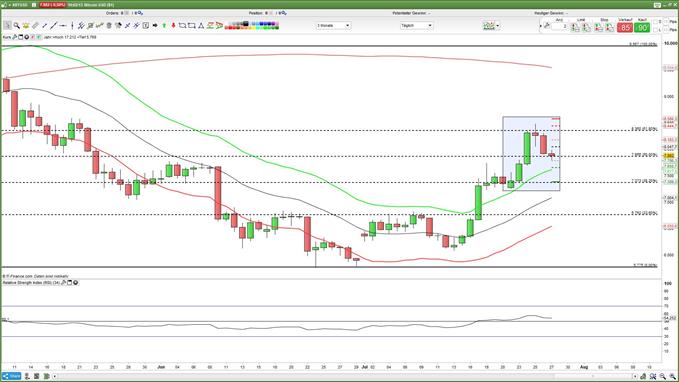Tick the S checkbox
679x382 pixels.
click(655, 21)
